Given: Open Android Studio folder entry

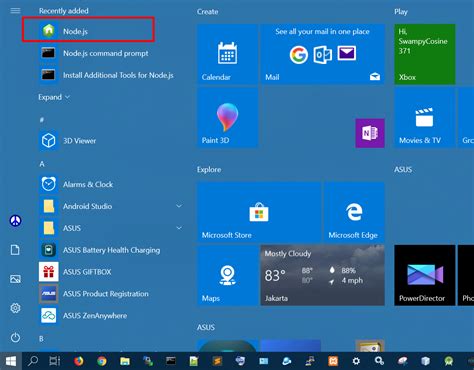Looking at the screenshot, I should [x=111, y=206].
